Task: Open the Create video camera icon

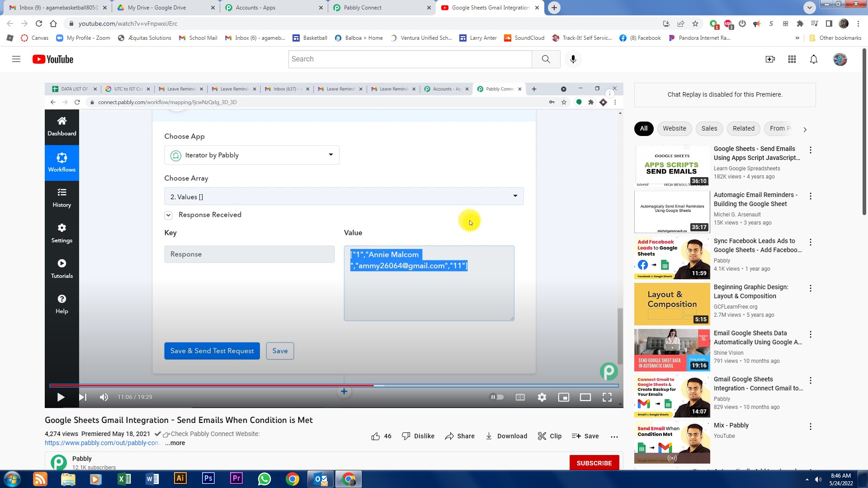Action: click(x=770, y=59)
